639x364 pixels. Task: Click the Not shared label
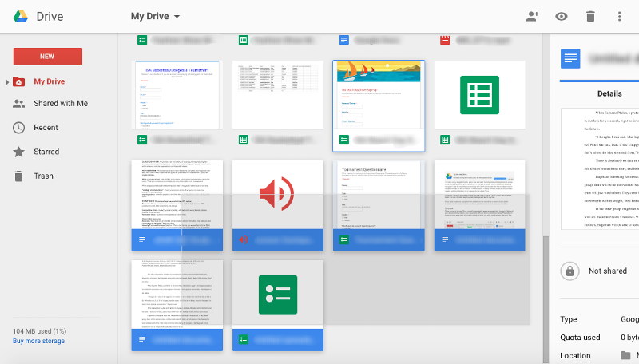pyautogui.click(x=608, y=271)
